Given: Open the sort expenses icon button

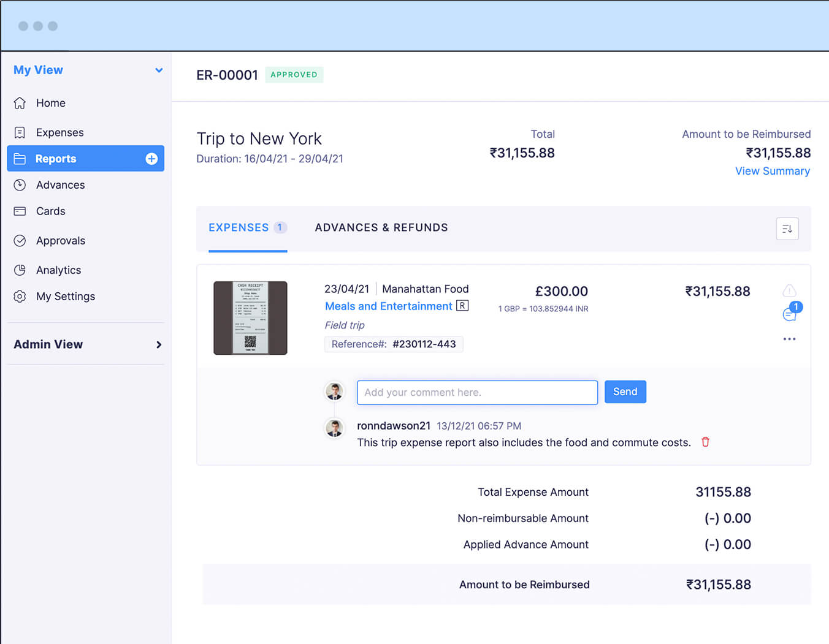Looking at the screenshot, I should [x=787, y=229].
